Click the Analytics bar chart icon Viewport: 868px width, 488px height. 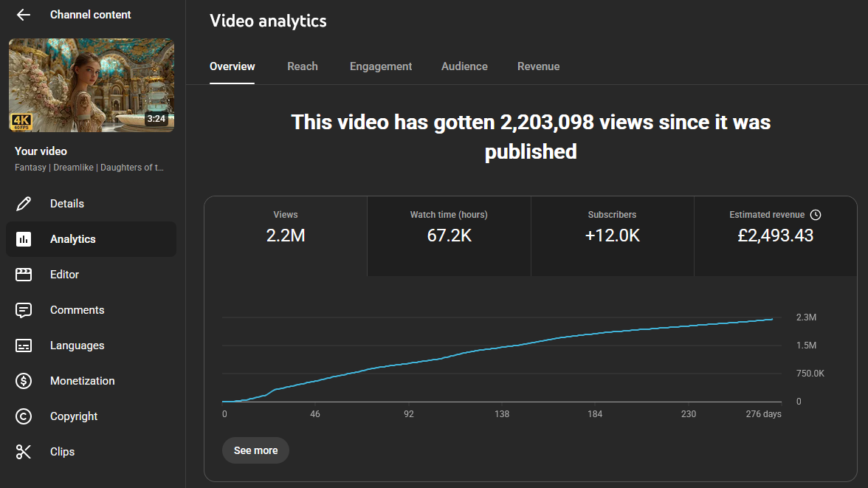click(24, 239)
